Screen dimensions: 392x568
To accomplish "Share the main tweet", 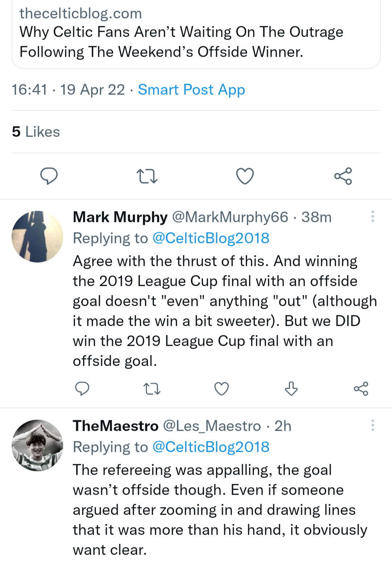I will click(x=343, y=176).
